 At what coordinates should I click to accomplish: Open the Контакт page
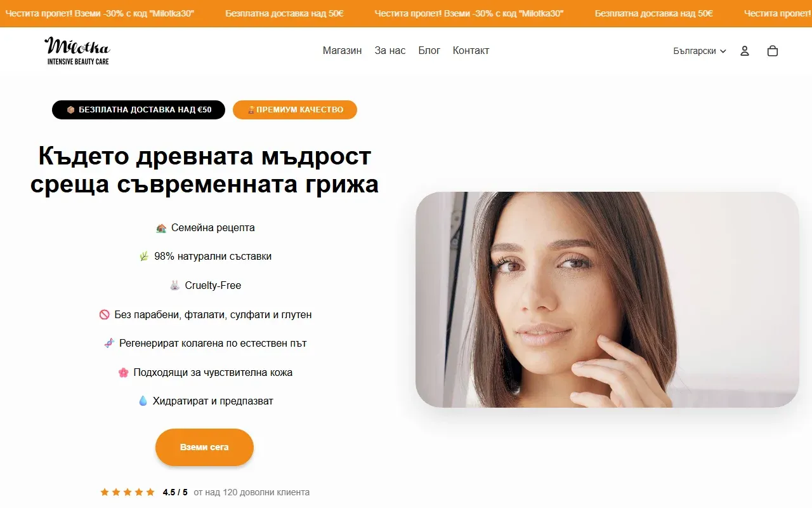pyautogui.click(x=471, y=51)
